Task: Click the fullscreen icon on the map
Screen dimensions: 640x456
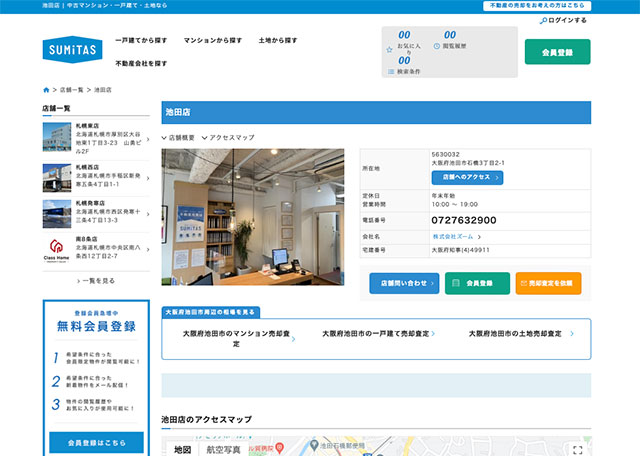Action: coord(578,450)
